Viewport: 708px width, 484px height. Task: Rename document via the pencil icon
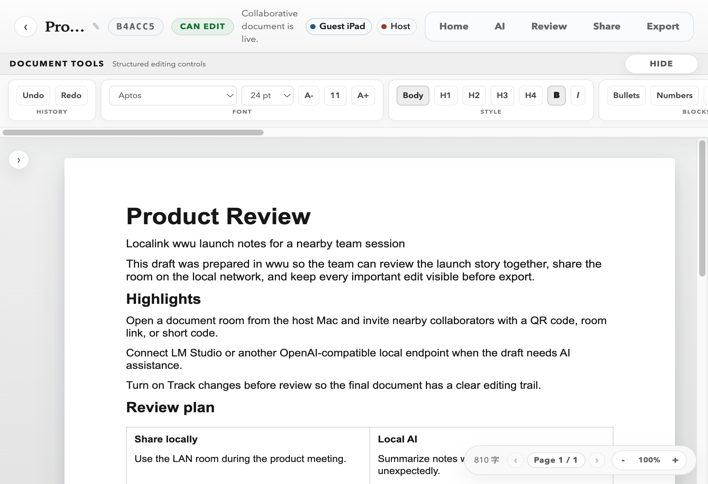96,26
